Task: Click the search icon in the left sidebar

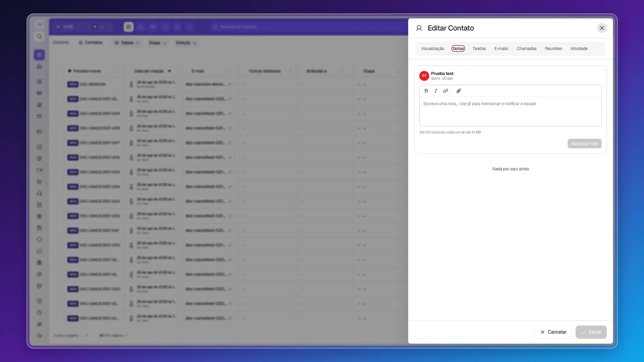Action: click(39, 36)
